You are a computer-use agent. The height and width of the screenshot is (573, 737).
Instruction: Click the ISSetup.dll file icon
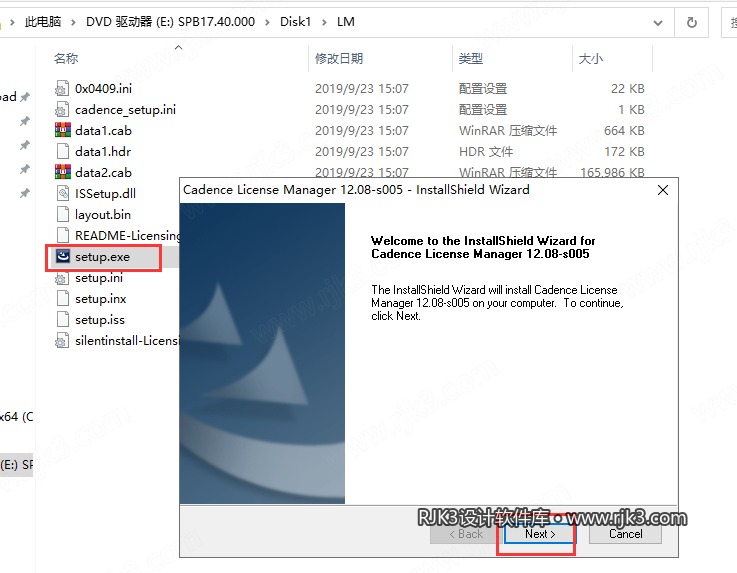63,193
